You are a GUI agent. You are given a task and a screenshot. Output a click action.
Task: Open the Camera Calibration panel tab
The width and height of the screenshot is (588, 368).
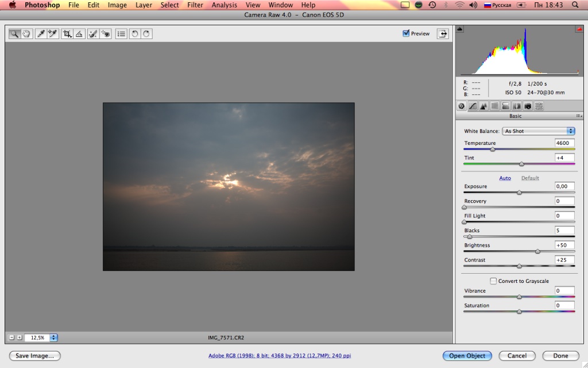(527, 106)
